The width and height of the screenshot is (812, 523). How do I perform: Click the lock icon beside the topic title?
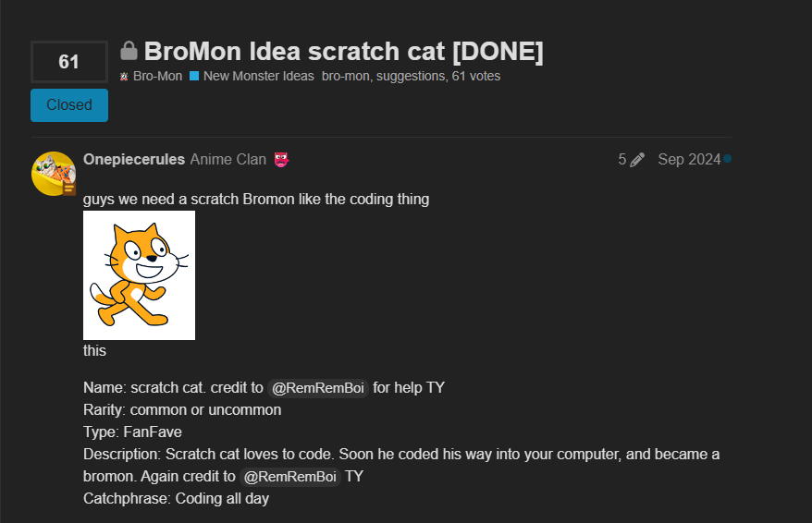click(129, 51)
